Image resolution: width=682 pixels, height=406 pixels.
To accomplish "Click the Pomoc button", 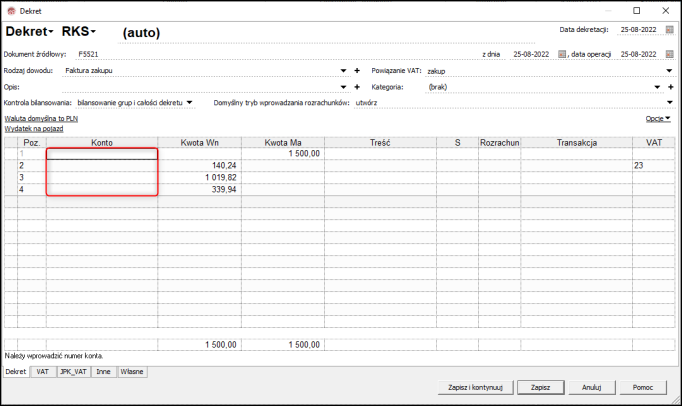I will [643, 387].
